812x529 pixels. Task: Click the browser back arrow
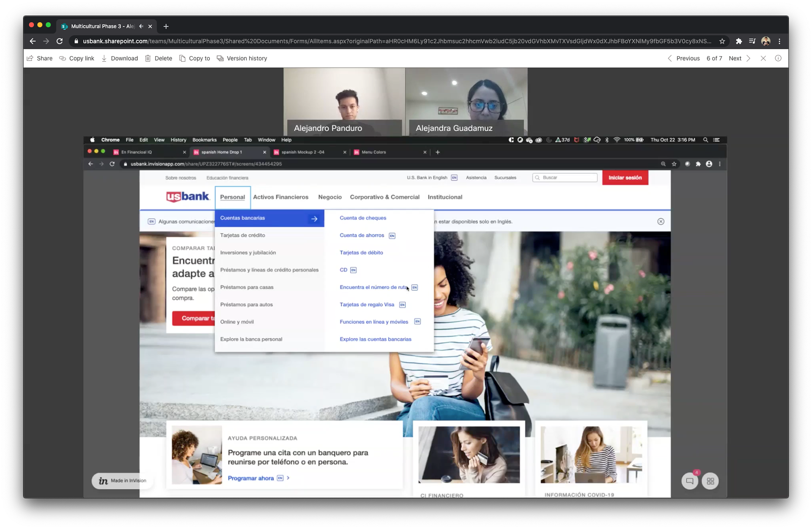click(x=33, y=41)
